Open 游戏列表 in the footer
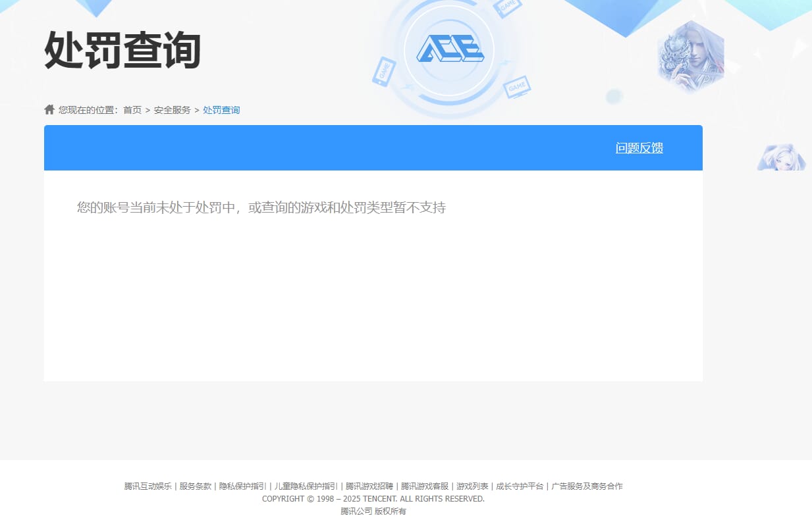The image size is (812, 522). click(472, 486)
